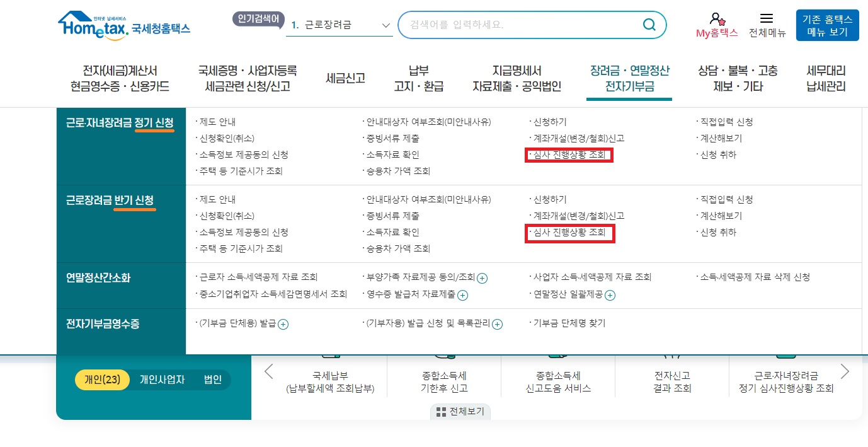Click the carousel right arrow
Viewport: 868px width, 447px height.
click(845, 372)
